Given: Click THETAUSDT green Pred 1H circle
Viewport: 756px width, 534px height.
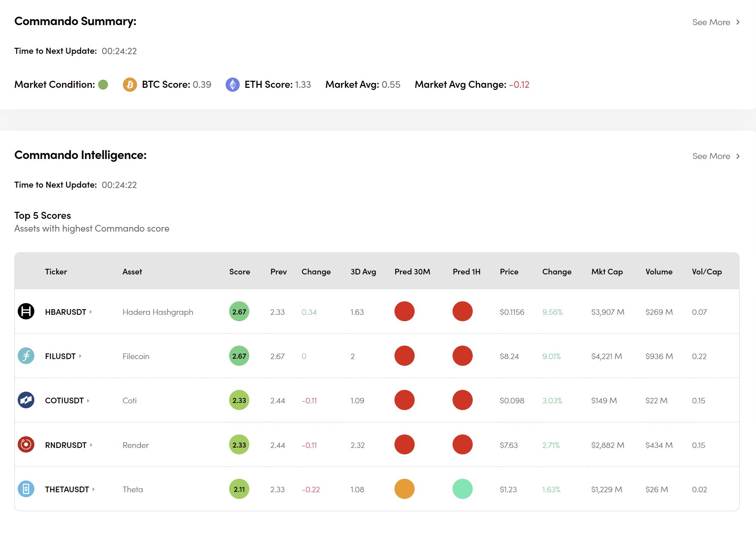Looking at the screenshot, I should point(462,489).
